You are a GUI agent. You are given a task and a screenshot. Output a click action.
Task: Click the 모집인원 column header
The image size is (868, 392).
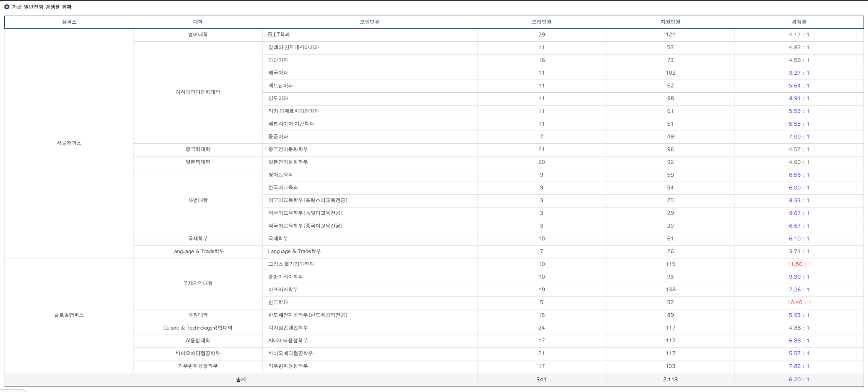pyautogui.click(x=541, y=22)
